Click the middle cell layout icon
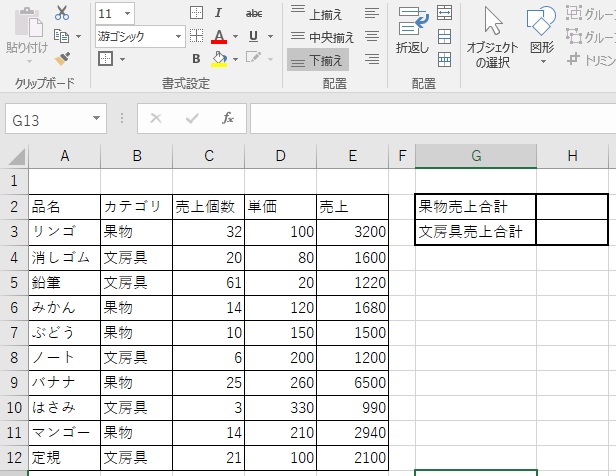The image size is (616, 476). point(444,37)
